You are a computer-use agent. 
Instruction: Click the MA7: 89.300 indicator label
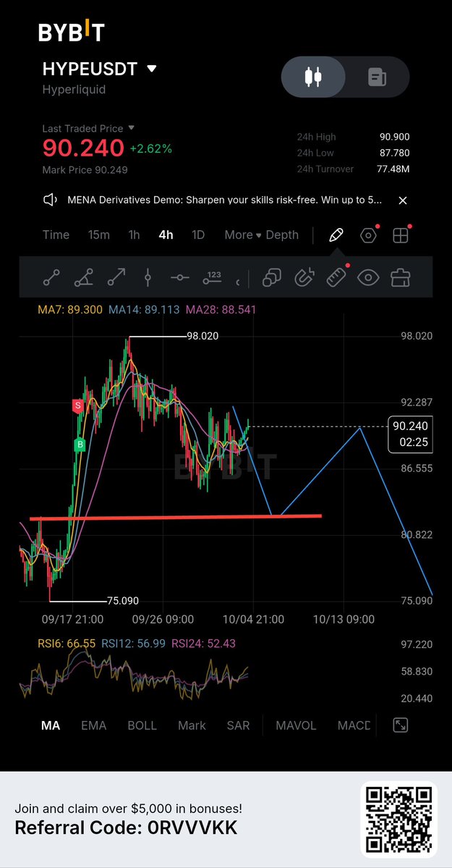[69, 309]
